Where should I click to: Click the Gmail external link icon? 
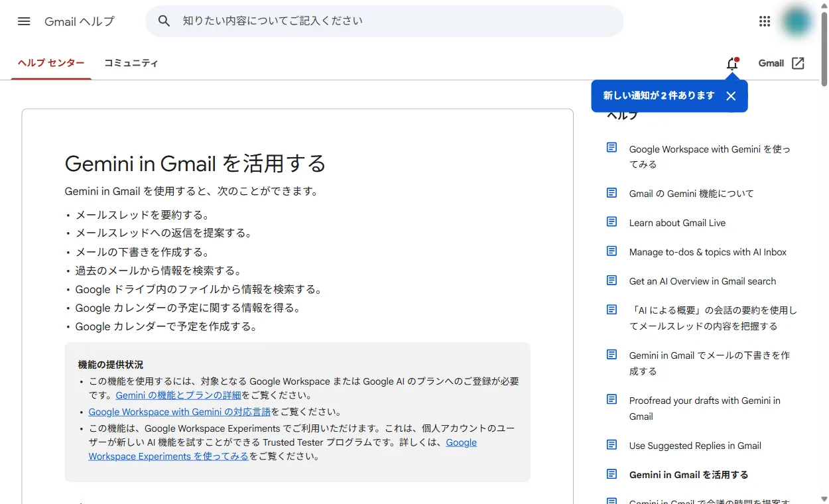click(x=798, y=63)
